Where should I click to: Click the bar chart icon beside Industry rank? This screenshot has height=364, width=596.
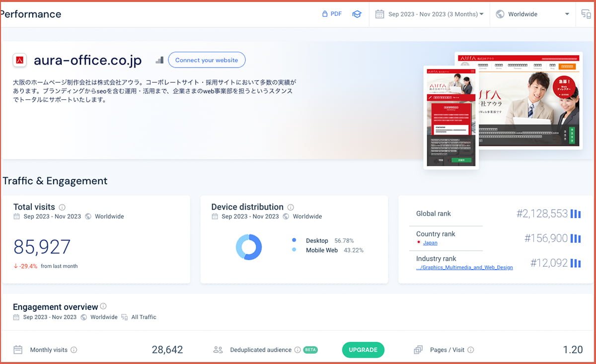(576, 263)
